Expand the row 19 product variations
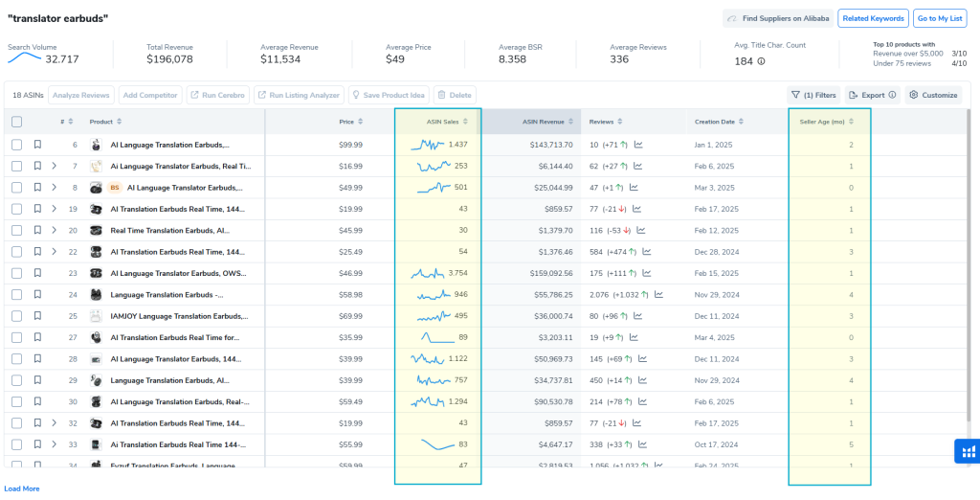The width and height of the screenshot is (980, 500). tap(55, 209)
